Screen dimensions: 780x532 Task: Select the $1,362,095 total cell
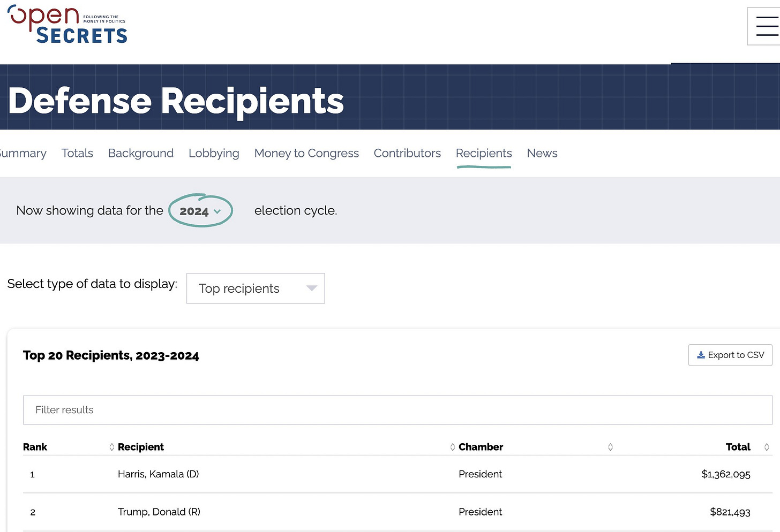[x=726, y=474]
